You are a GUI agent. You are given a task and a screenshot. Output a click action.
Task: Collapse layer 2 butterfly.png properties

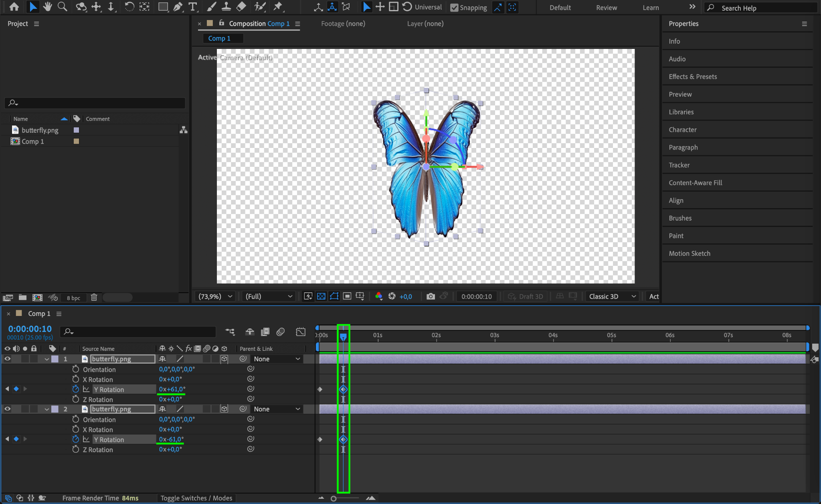[x=47, y=409]
